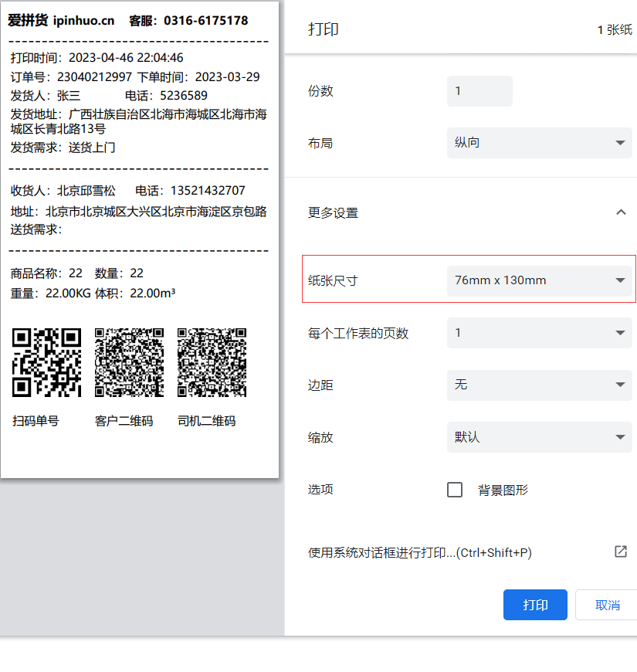Click the 打印 dialog title

[x=324, y=29]
